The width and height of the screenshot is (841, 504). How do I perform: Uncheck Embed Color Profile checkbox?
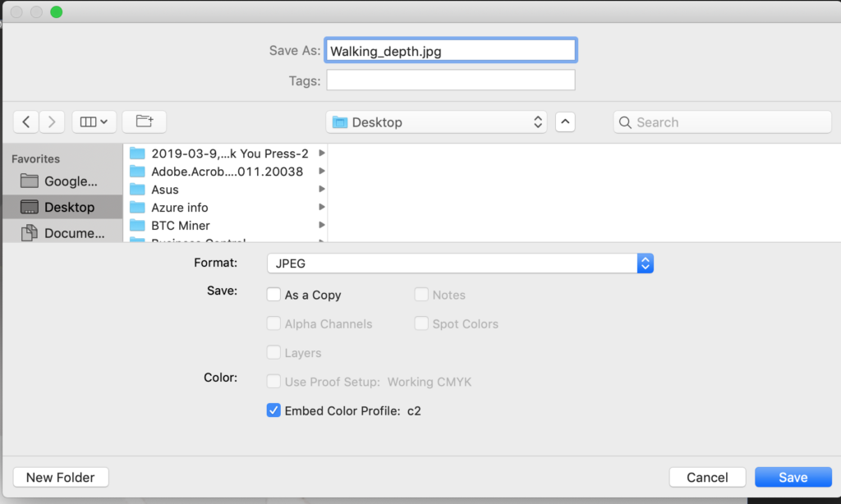point(273,410)
